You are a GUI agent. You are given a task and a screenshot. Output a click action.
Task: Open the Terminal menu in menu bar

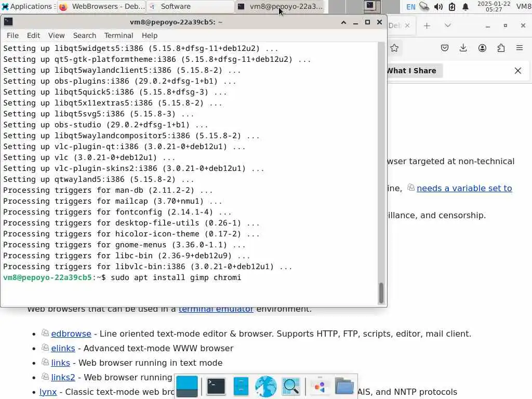click(119, 35)
